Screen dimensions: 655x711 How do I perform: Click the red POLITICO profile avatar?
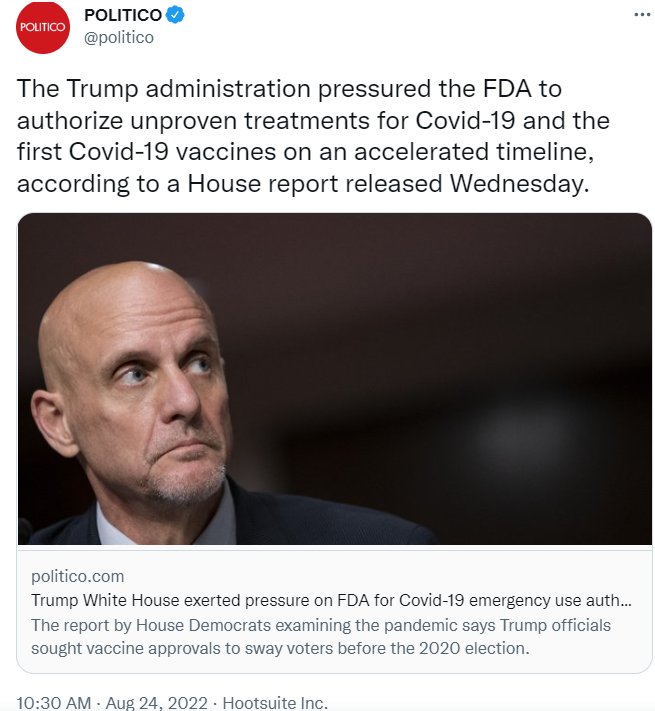pos(43,28)
